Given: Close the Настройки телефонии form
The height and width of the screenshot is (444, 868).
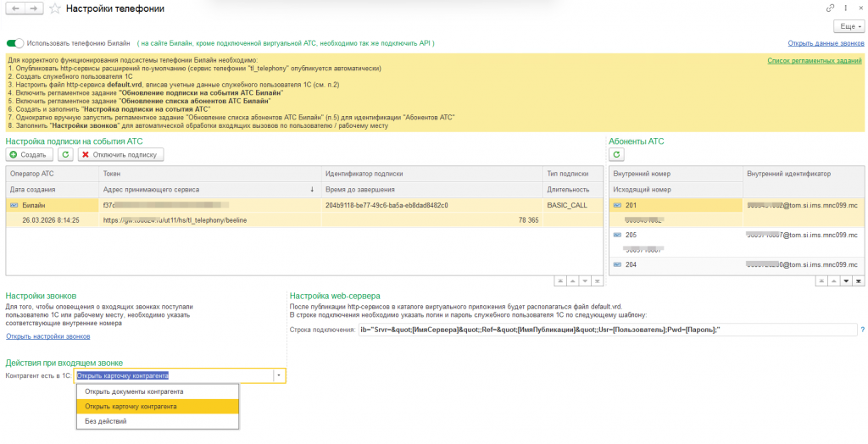Looking at the screenshot, I should click(x=860, y=8).
